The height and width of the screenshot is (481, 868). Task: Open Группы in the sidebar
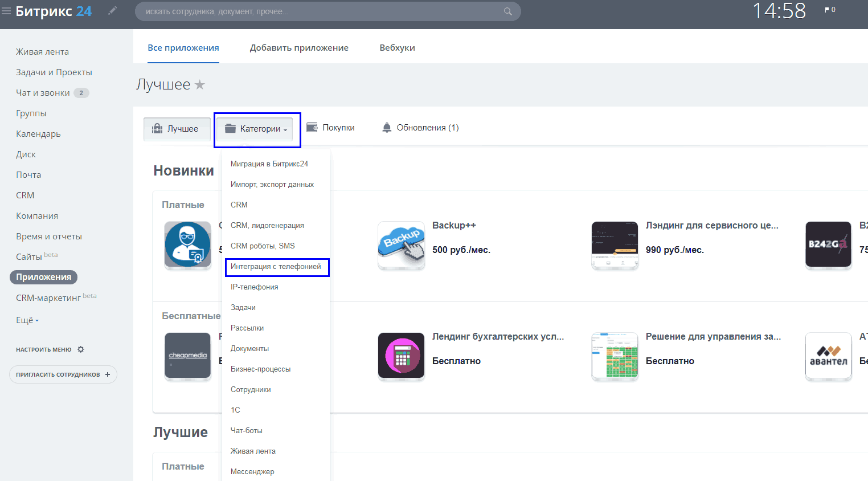pyautogui.click(x=31, y=113)
